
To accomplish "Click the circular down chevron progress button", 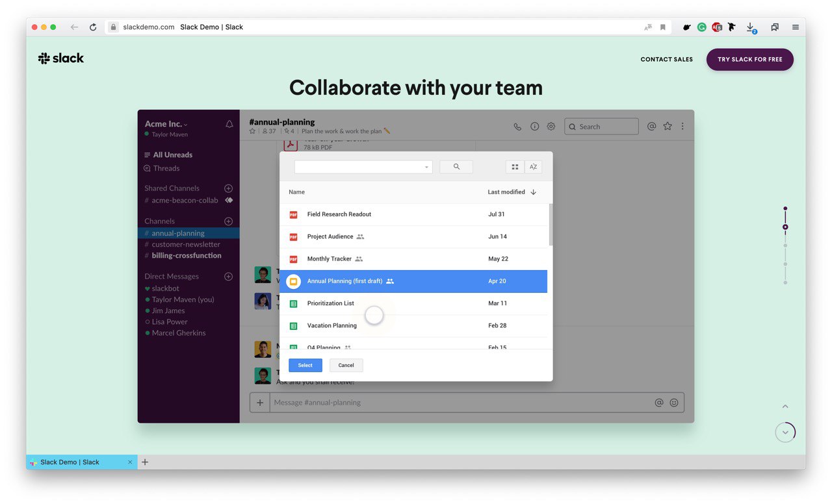I will click(785, 433).
